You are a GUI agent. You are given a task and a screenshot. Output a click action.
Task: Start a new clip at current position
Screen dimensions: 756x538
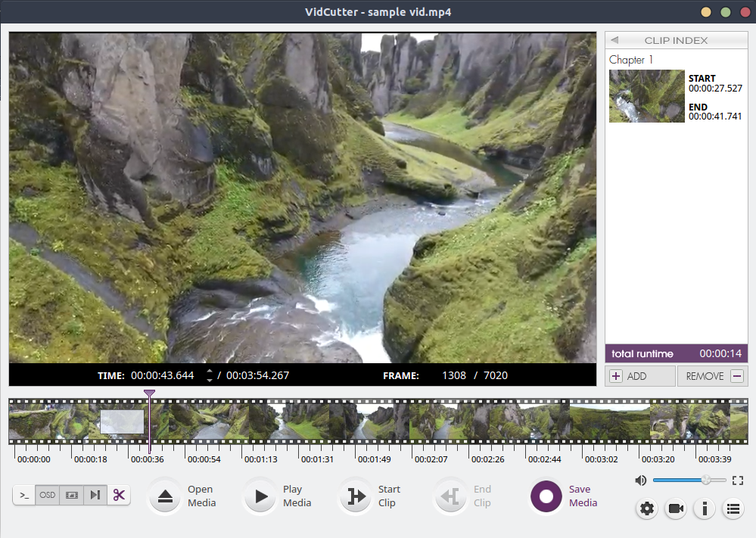pyautogui.click(x=355, y=496)
